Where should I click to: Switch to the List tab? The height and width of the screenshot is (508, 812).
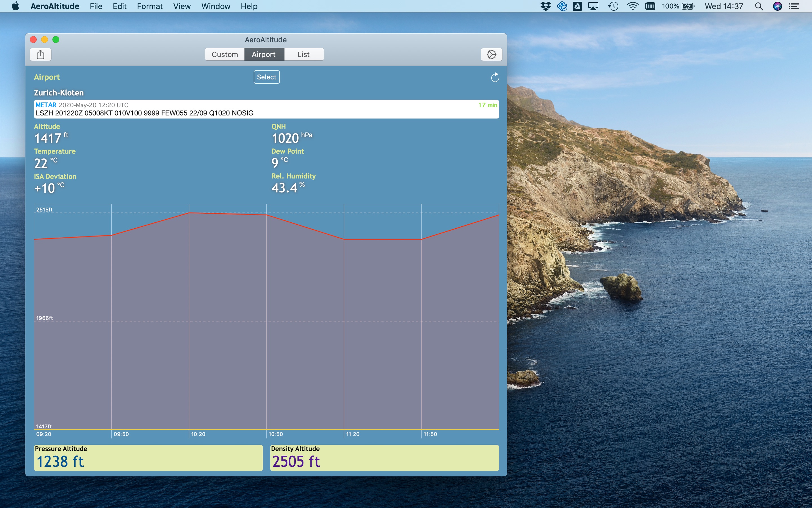pyautogui.click(x=304, y=54)
